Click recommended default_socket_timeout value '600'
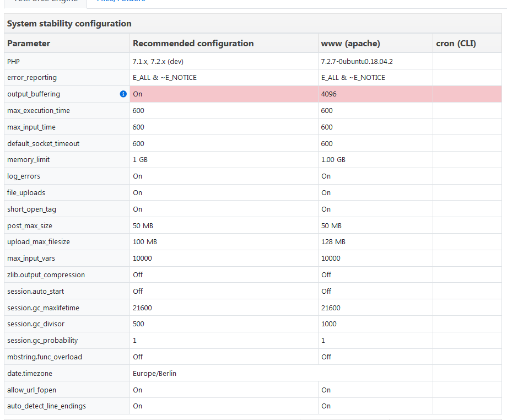This screenshot has height=420, width=507. tap(138, 143)
